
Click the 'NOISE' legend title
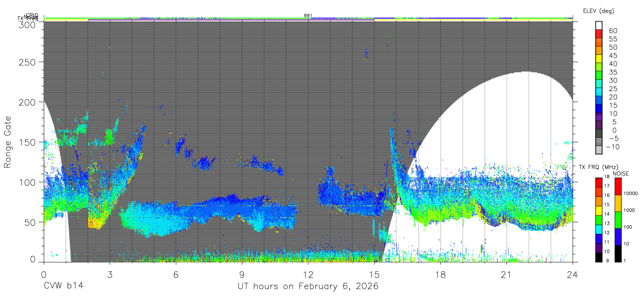(x=622, y=173)
